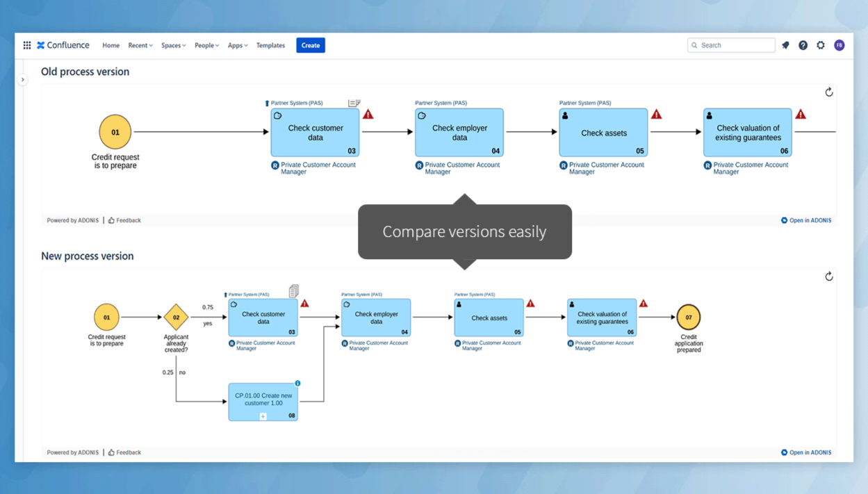Click warning triangle on new Check valuation task

[x=644, y=304]
